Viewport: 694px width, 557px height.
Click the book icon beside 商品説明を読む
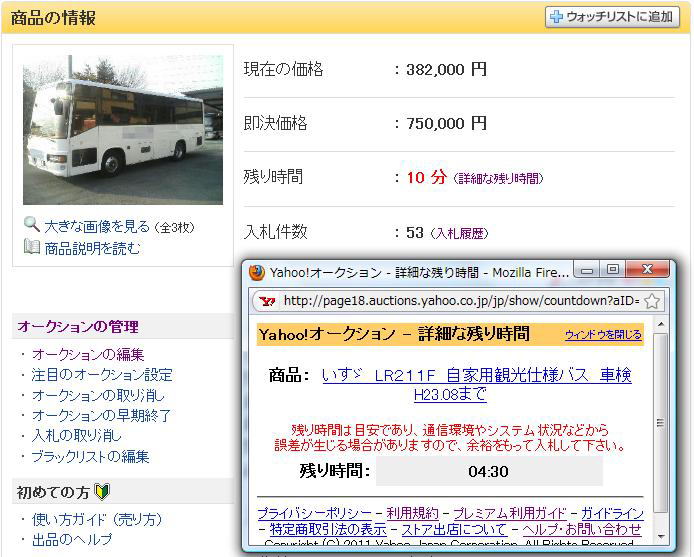[x=31, y=247]
